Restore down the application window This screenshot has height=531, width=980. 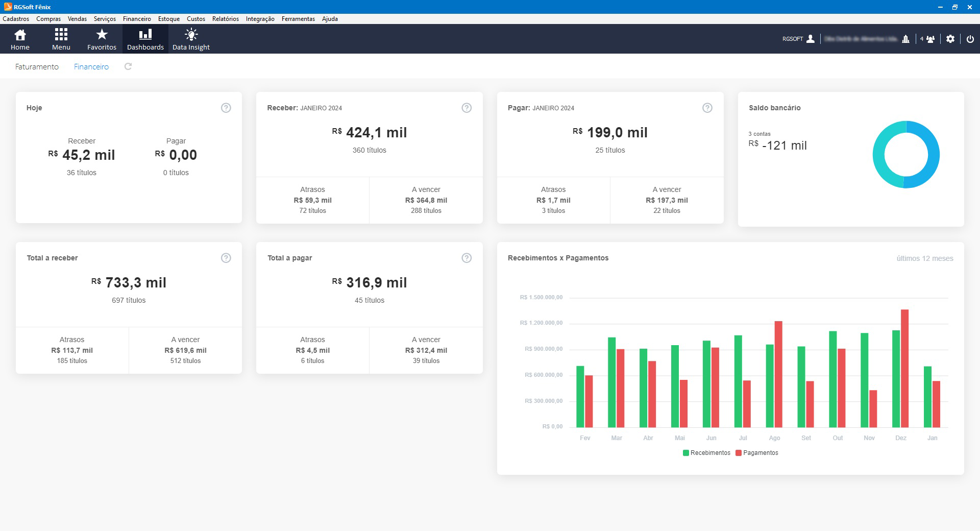954,7
